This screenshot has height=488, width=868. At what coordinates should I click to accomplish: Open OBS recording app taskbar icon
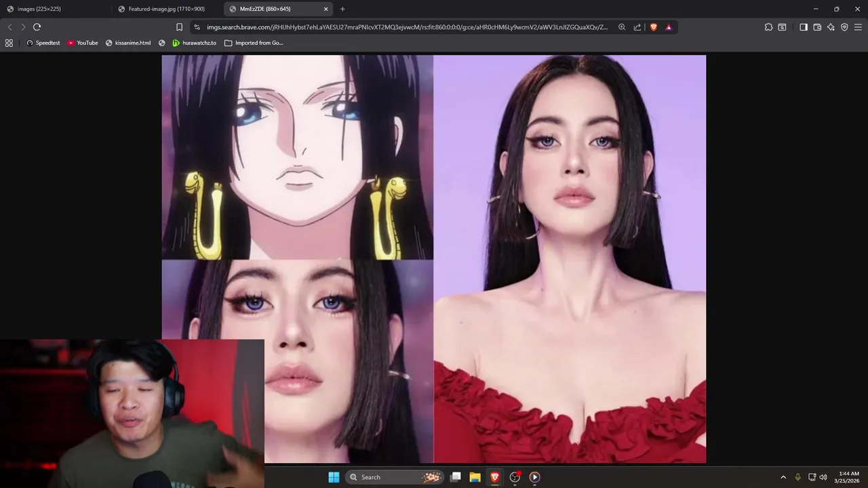pyautogui.click(x=515, y=477)
